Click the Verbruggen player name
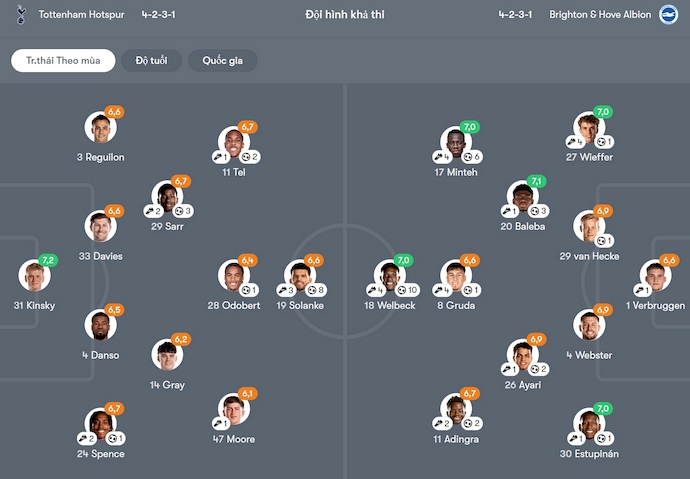This screenshot has height=479, width=690. tap(655, 305)
